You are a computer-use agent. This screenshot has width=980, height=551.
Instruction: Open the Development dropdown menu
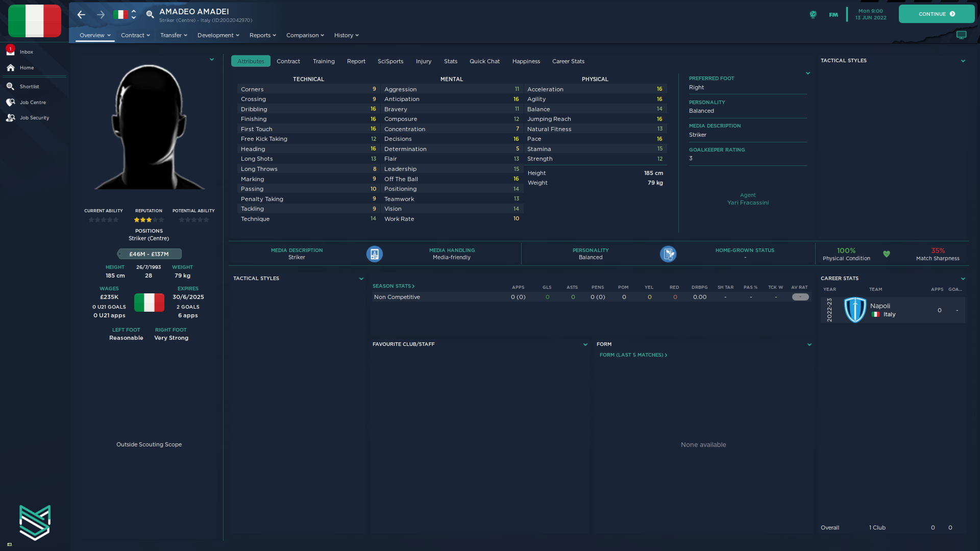pos(218,35)
